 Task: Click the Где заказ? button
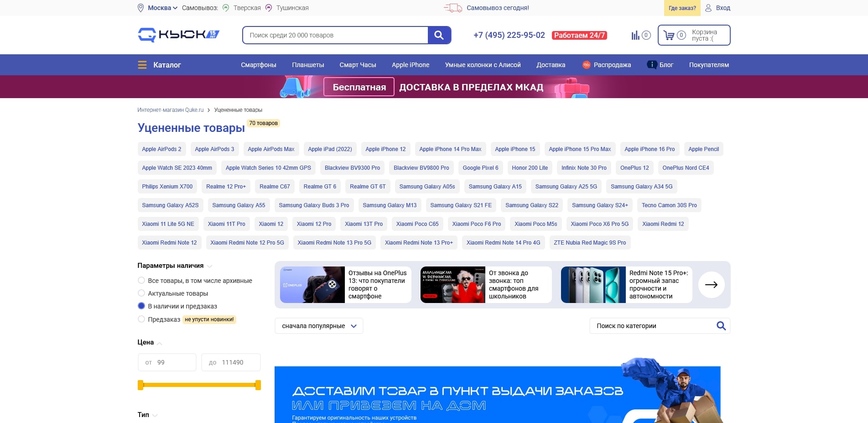[681, 8]
